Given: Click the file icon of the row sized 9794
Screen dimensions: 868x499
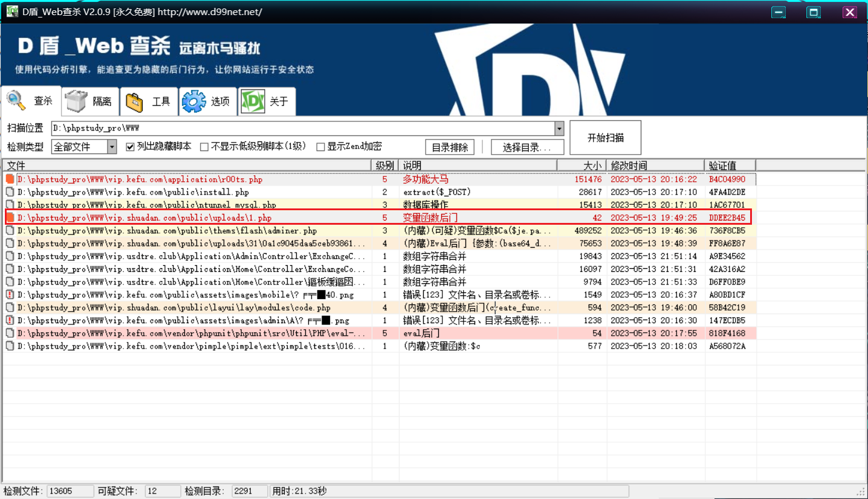Looking at the screenshot, I should pos(10,282).
